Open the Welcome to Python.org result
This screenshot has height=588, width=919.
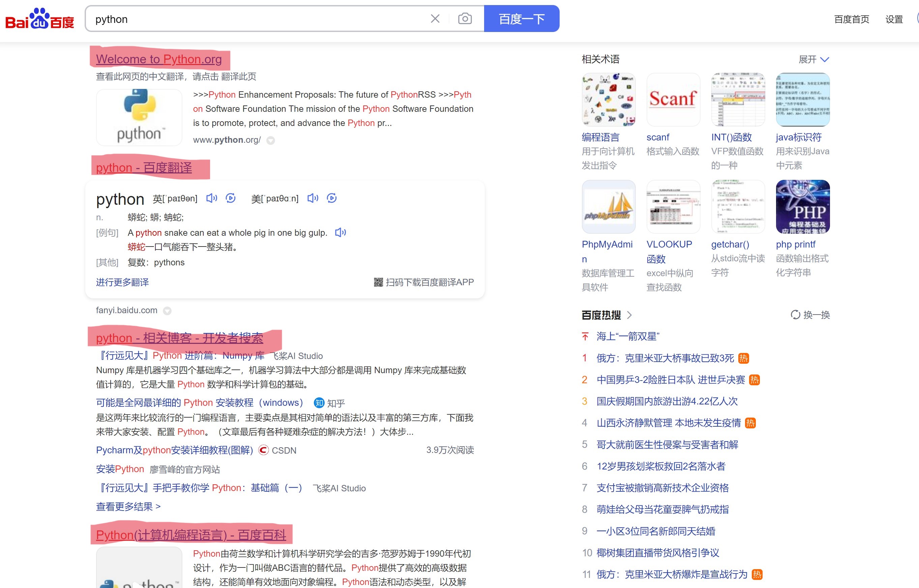[158, 59]
